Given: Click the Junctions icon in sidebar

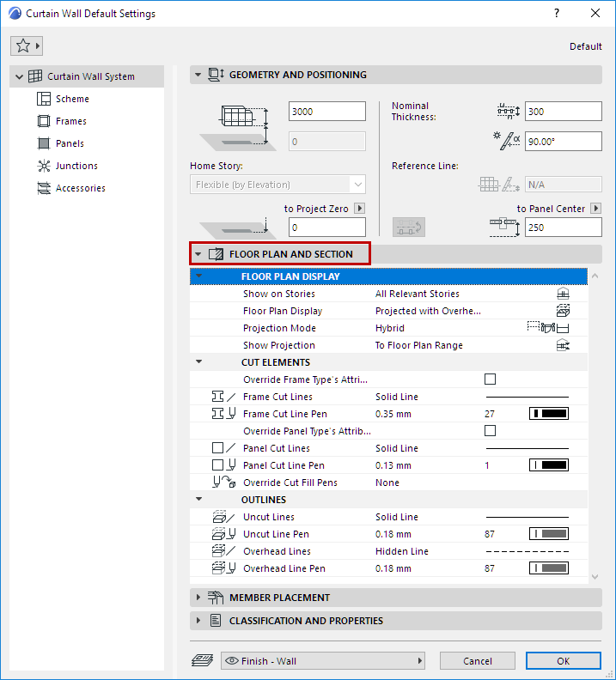Looking at the screenshot, I should point(43,166).
